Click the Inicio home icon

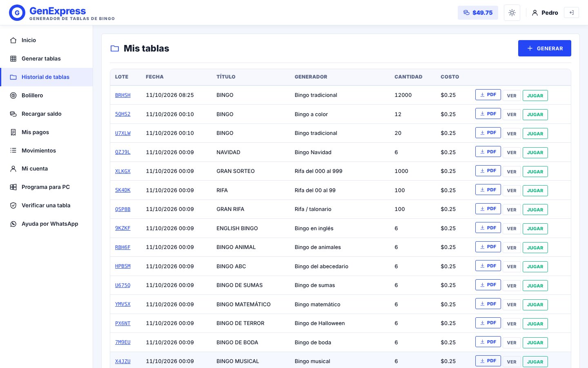point(13,40)
